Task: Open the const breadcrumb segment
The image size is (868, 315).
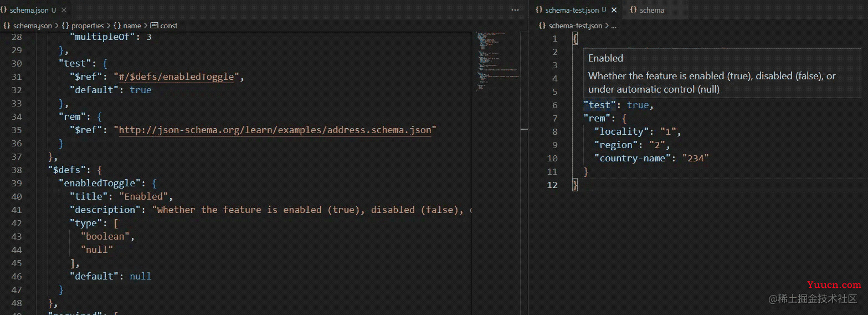Action: [x=169, y=26]
